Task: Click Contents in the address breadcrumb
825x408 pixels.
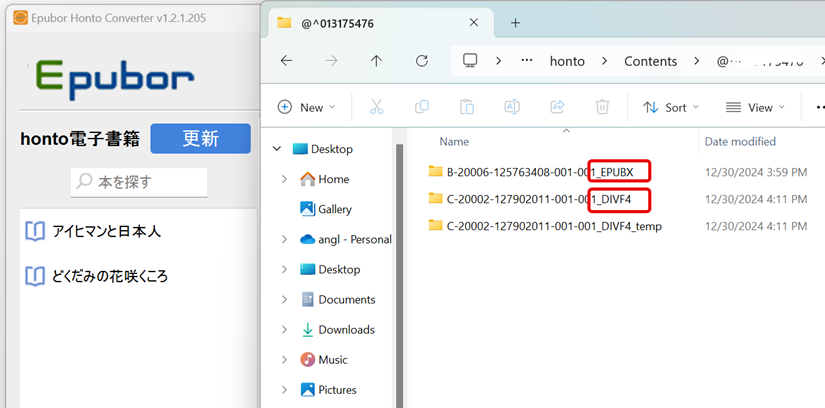Action: pyautogui.click(x=650, y=62)
